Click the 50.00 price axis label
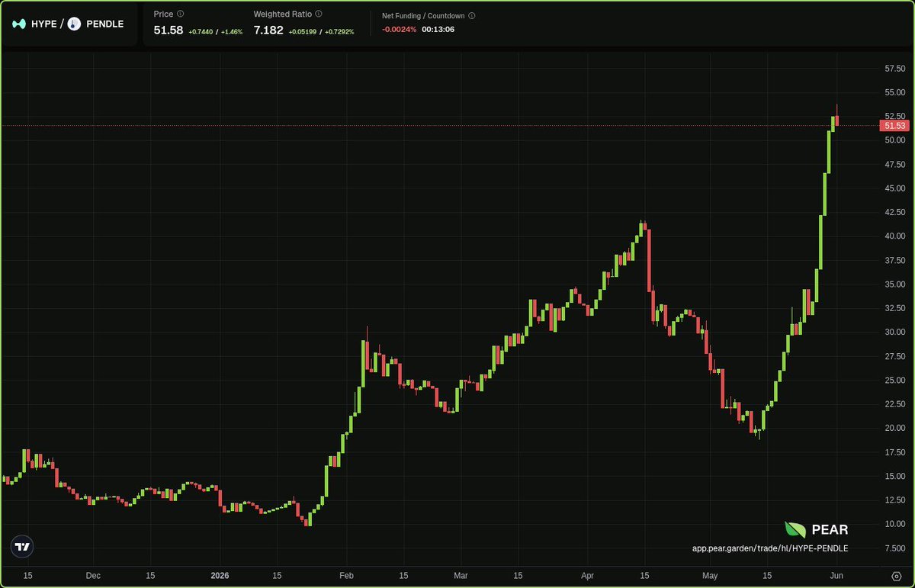Screen dimensions: 915x588 (x=894, y=140)
